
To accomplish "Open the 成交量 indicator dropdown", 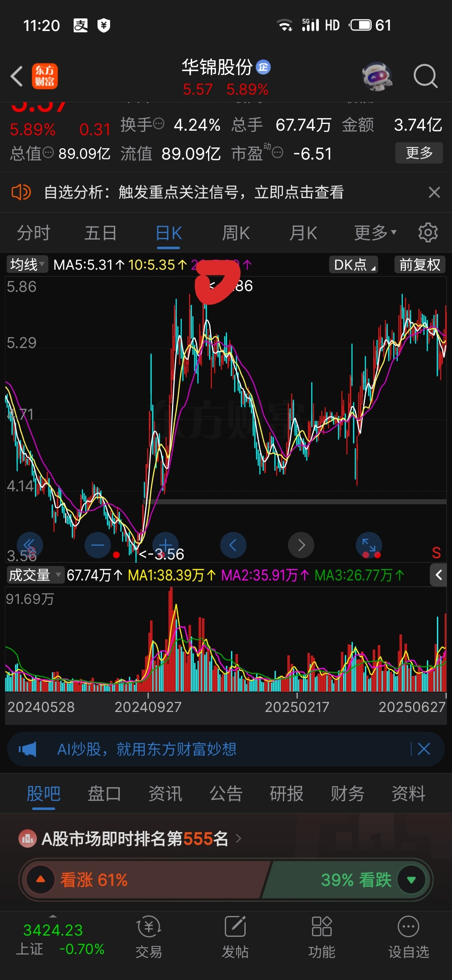I will [x=35, y=575].
